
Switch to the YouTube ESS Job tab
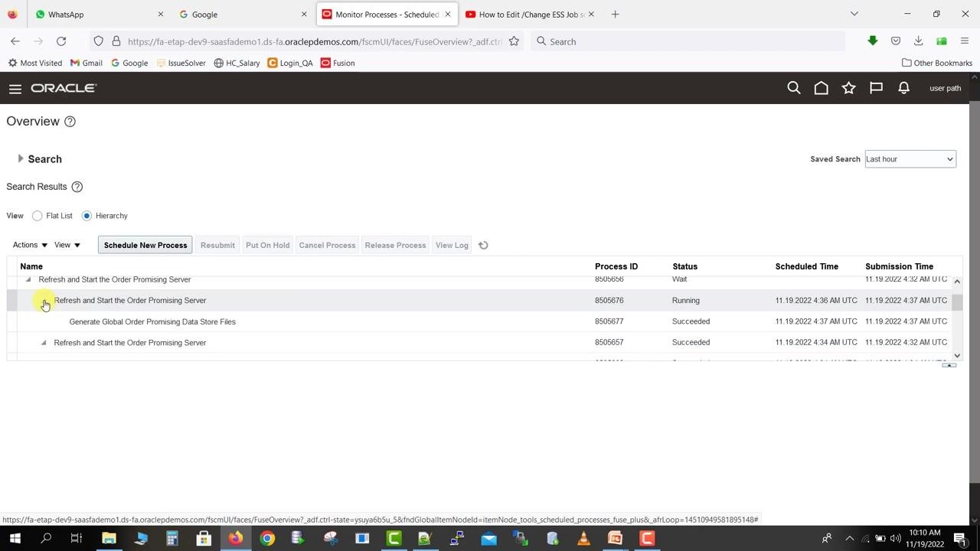pyautogui.click(x=529, y=14)
